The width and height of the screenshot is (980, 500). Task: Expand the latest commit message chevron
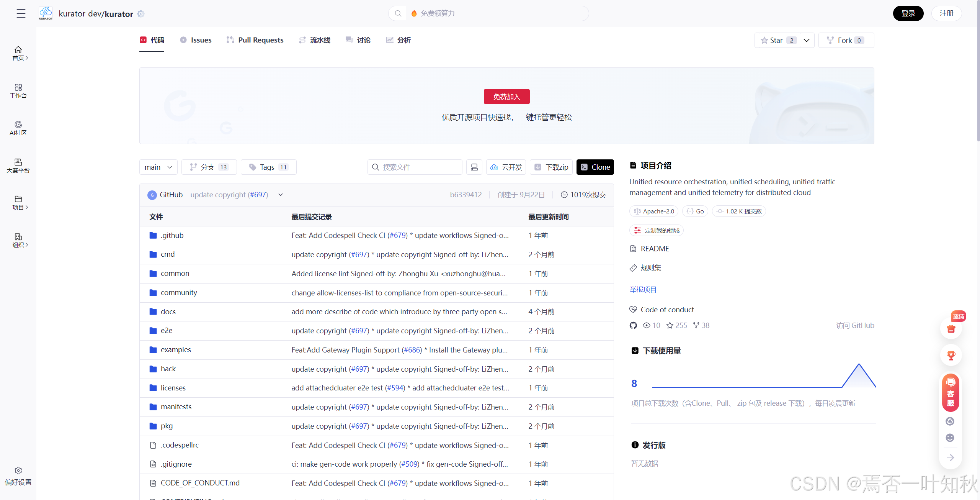coord(281,195)
